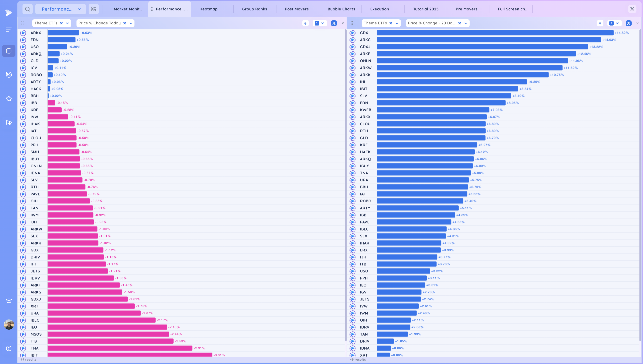Viewport: 643px width, 364px height.
Task: Click the star favorites sidebar icon
Action: click(x=9, y=99)
